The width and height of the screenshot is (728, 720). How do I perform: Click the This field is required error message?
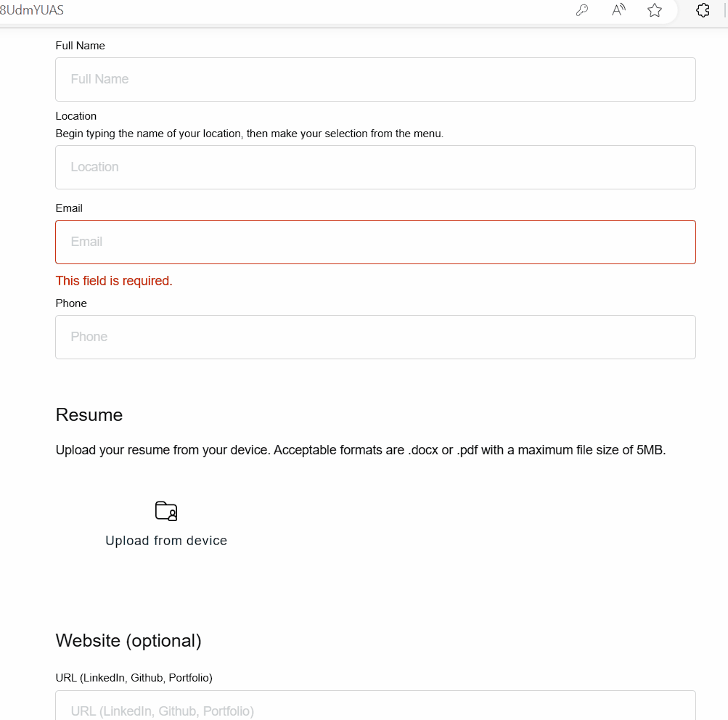click(113, 281)
